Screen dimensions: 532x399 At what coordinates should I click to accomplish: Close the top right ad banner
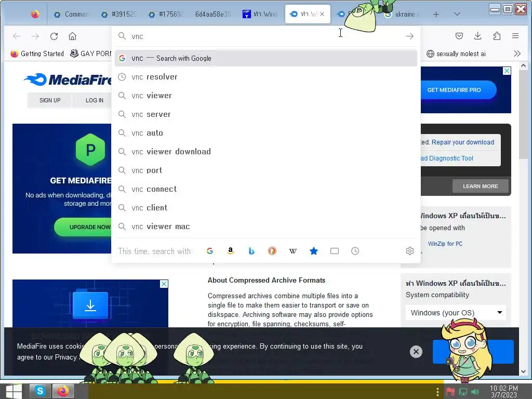click(507, 71)
